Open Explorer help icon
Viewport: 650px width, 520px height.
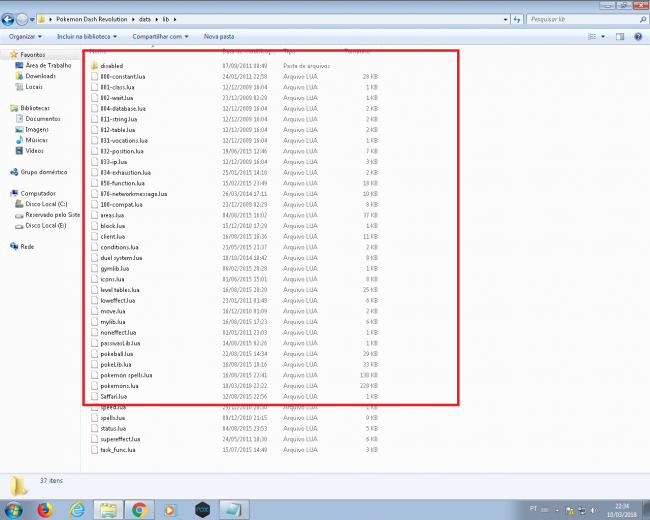(x=638, y=36)
